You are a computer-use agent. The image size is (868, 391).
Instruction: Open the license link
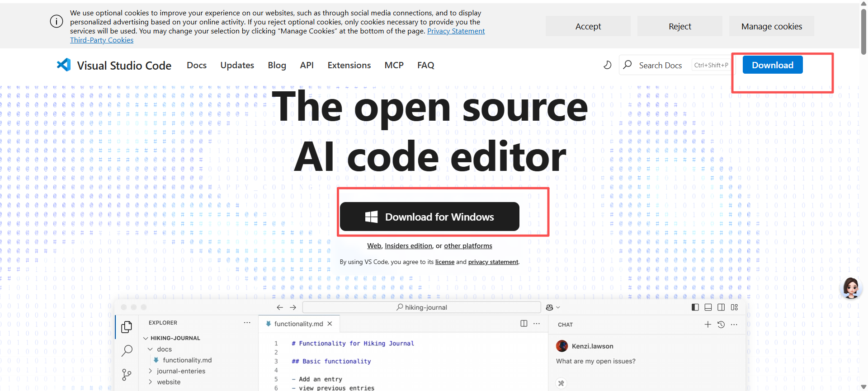point(445,262)
